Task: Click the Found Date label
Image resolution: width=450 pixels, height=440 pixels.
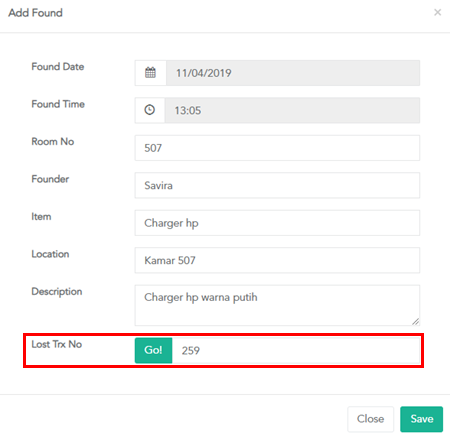Action: [58, 67]
